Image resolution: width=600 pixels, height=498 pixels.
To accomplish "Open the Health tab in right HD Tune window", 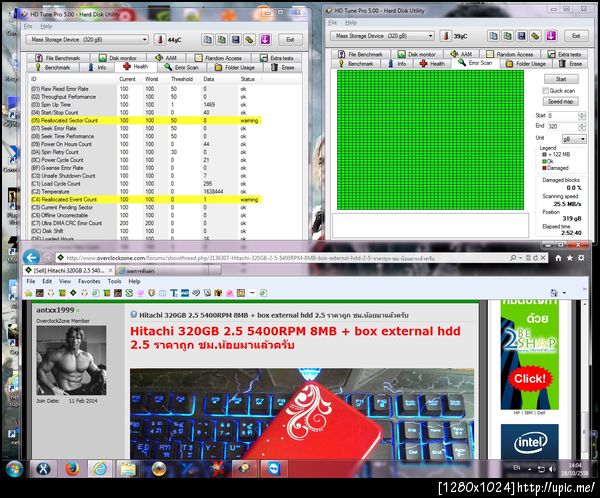I will (432, 64).
